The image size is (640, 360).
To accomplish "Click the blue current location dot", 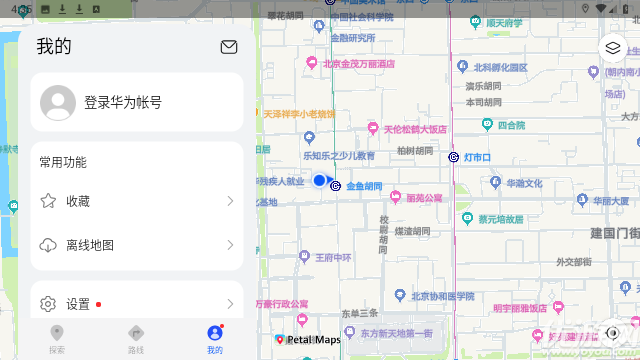I will point(319,180).
